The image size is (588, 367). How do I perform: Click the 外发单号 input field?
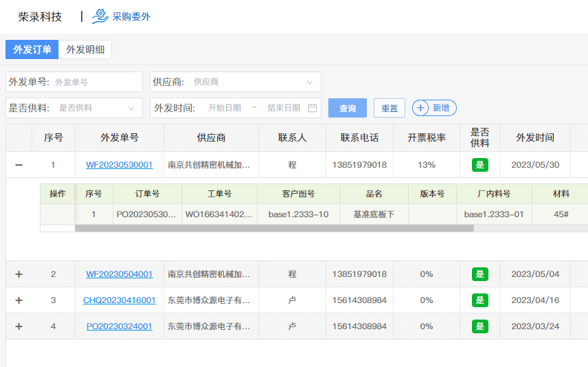point(95,82)
